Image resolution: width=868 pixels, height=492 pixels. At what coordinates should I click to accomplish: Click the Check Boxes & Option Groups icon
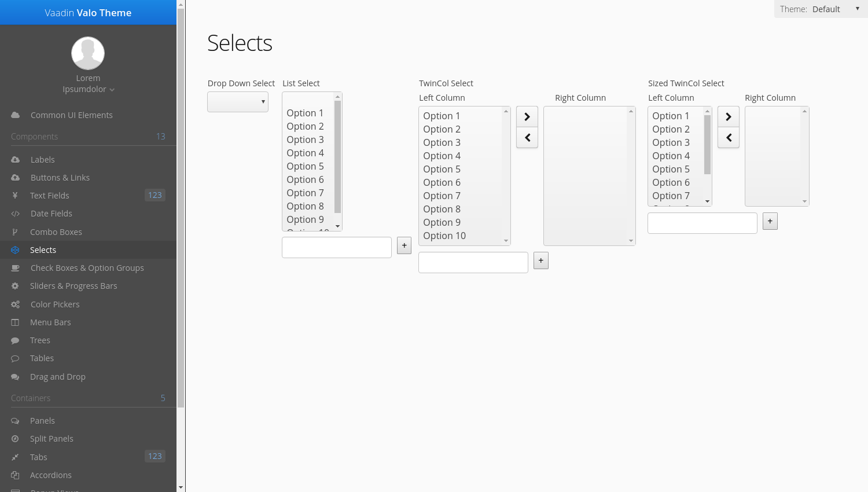(16, 268)
